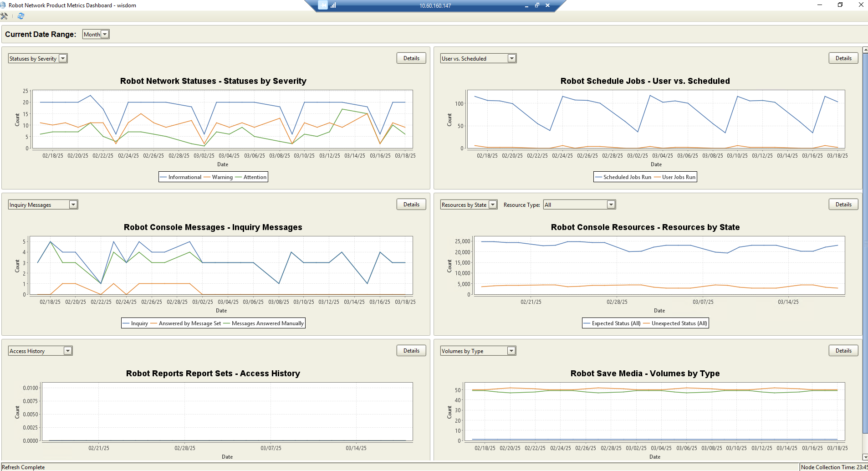Viewport: 868px width, 471px height.
Task: Expand the Volumes by Type dropdown
Action: click(x=478, y=351)
